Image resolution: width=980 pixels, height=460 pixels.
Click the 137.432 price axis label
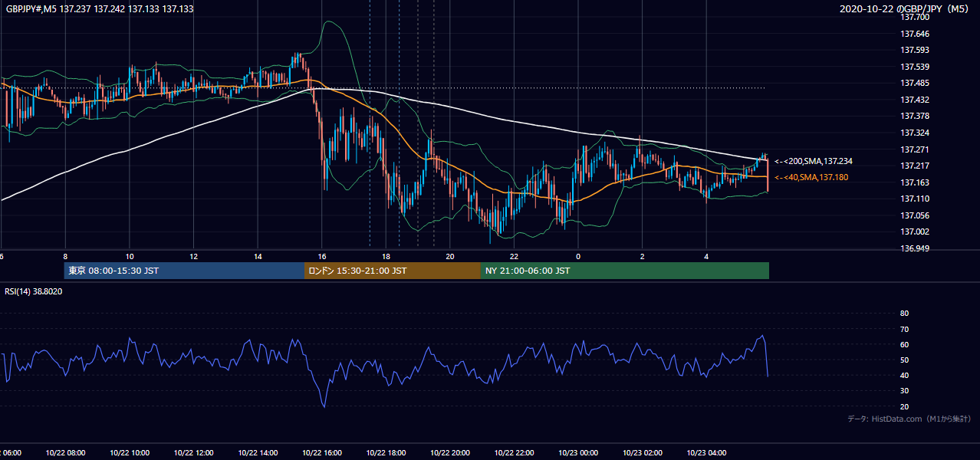click(916, 100)
